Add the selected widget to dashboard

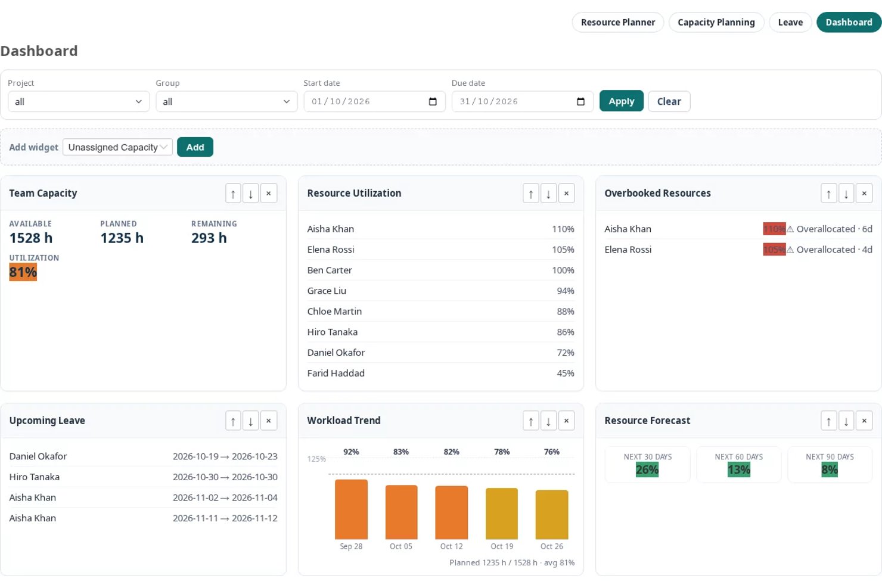pyautogui.click(x=195, y=147)
